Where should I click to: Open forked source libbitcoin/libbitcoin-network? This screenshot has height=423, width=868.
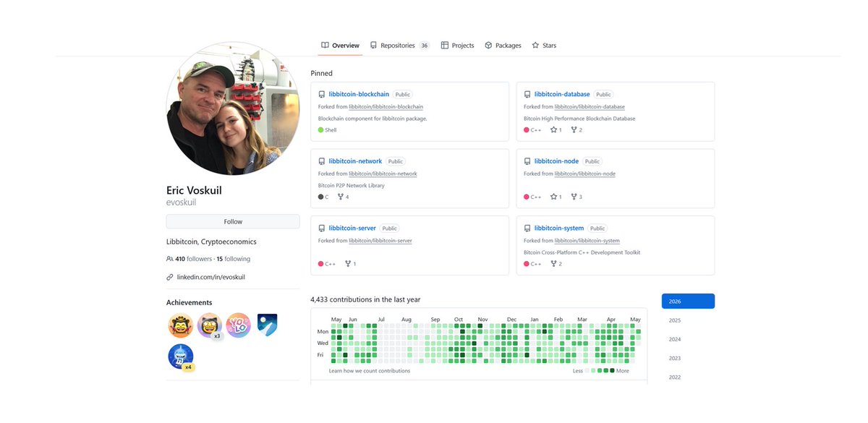(x=383, y=174)
